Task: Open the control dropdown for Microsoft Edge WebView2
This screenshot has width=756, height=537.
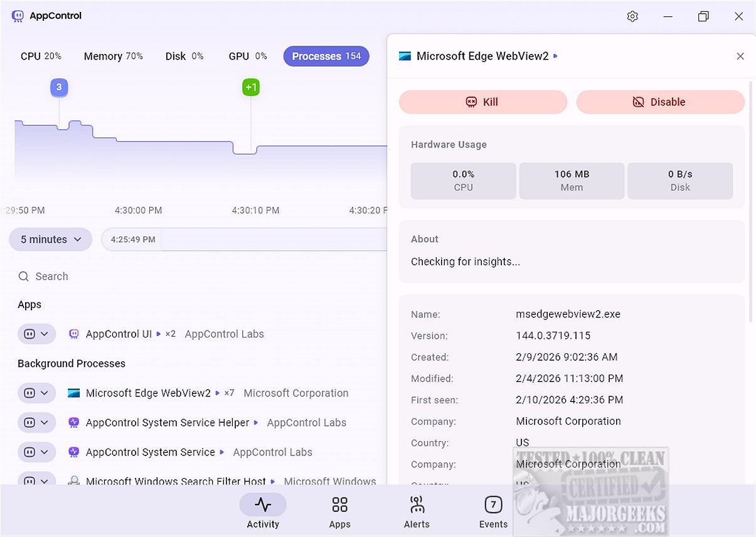Action: point(37,393)
